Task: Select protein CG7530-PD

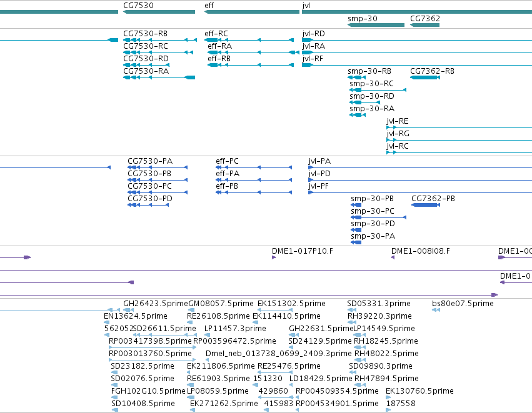Action: tap(148, 205)
